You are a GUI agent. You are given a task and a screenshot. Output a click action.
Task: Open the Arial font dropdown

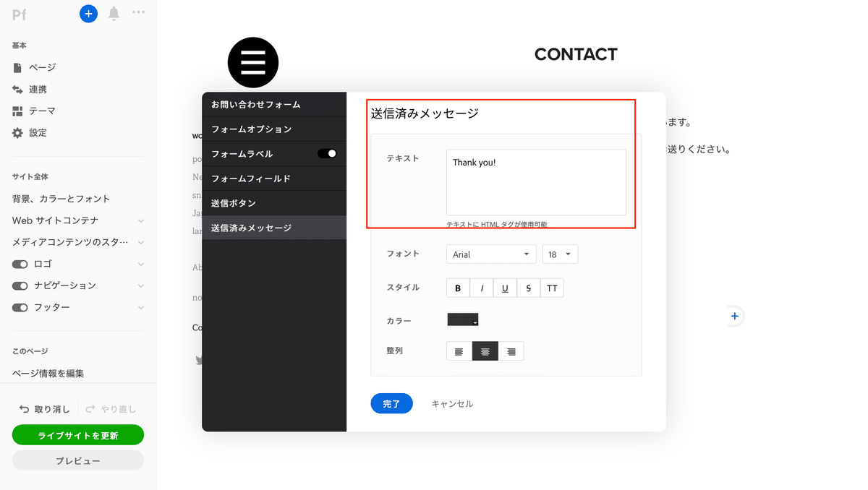pos(491,254)
